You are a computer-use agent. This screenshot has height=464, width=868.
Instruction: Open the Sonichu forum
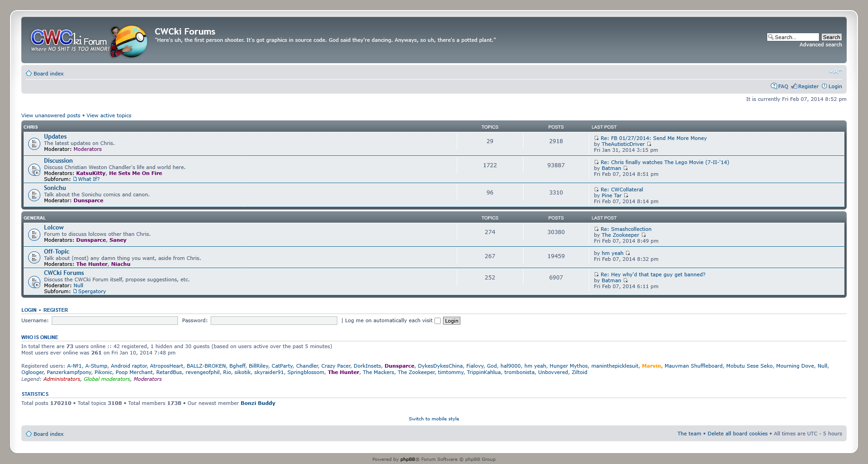coord(55,188)
